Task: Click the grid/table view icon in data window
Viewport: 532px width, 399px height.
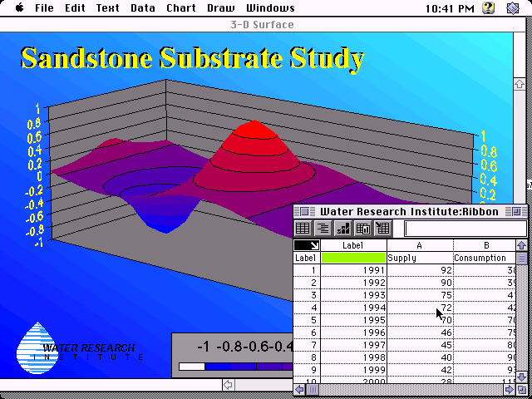Action: point(303,228)
